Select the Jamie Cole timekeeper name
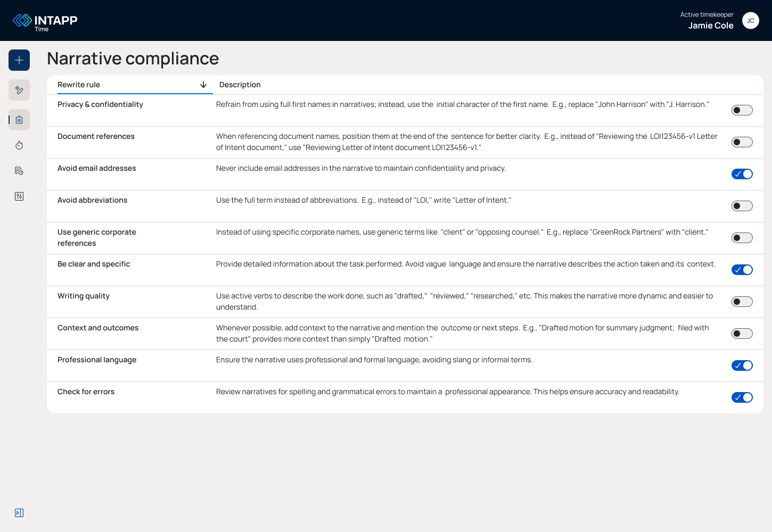 point(711,26)
